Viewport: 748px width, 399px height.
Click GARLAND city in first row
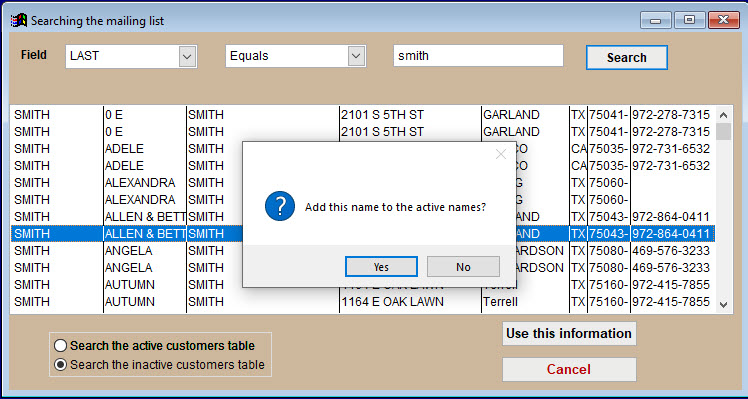511,115
